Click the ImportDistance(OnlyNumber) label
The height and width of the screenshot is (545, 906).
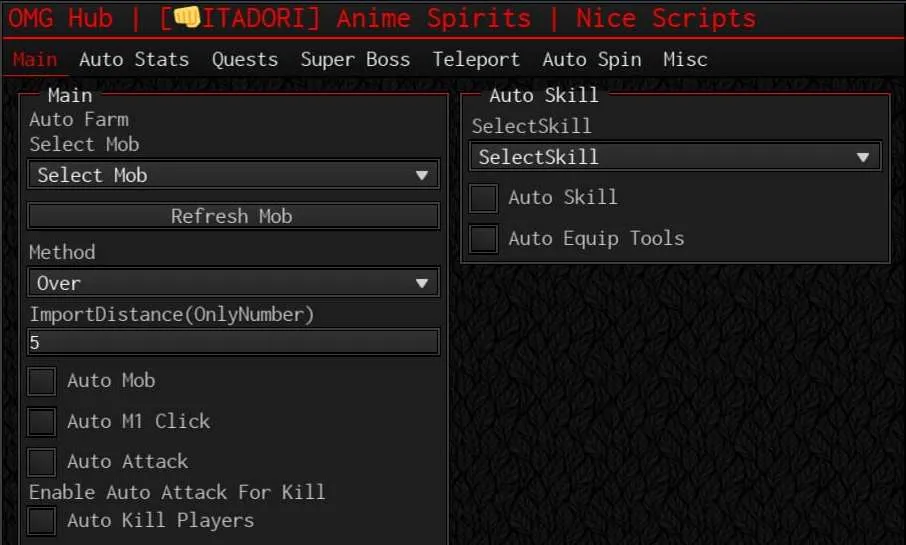[172, 314]
